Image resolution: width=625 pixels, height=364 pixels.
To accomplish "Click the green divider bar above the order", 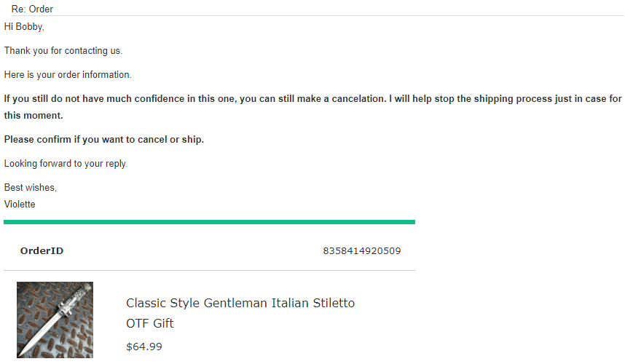I will (x=209, y=221).
